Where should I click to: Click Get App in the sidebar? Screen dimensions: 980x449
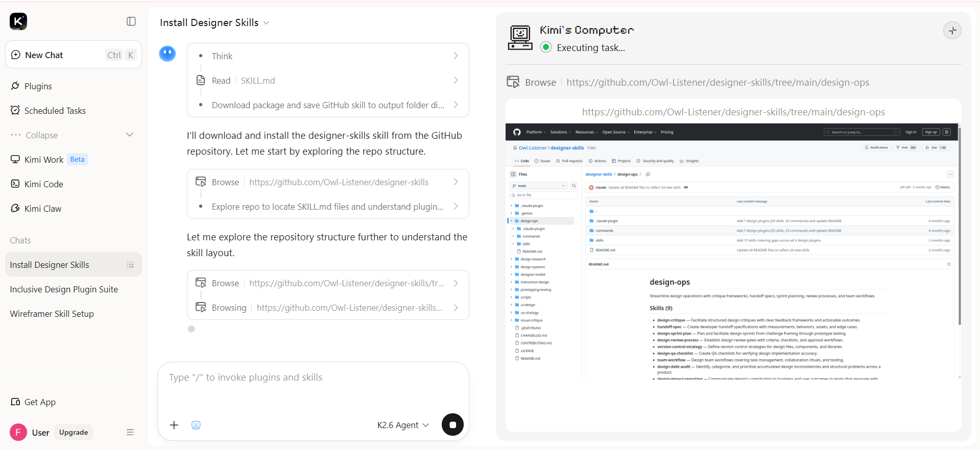pos(34,402)
